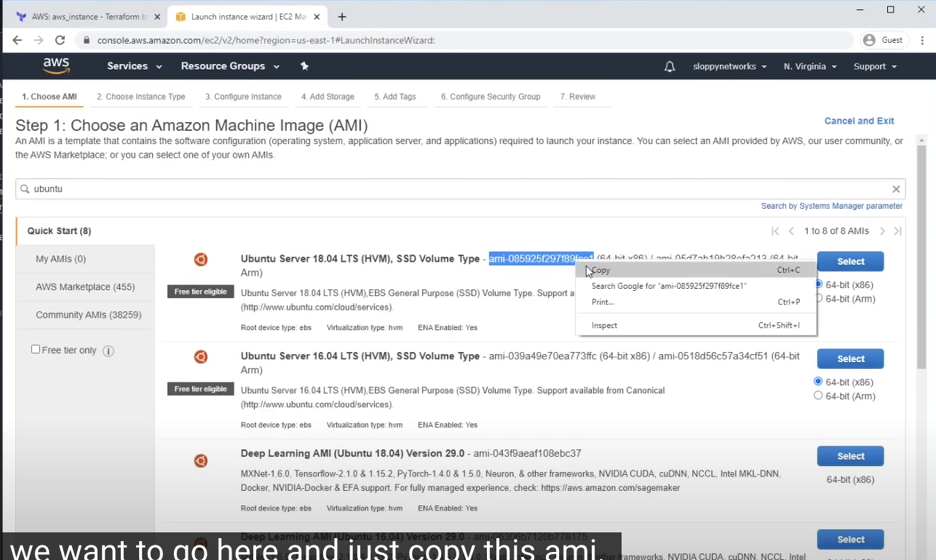Enable the Free tier only checkbox
Image resolution: width=936 pixels, height=560 pixels.
point(35,349)
